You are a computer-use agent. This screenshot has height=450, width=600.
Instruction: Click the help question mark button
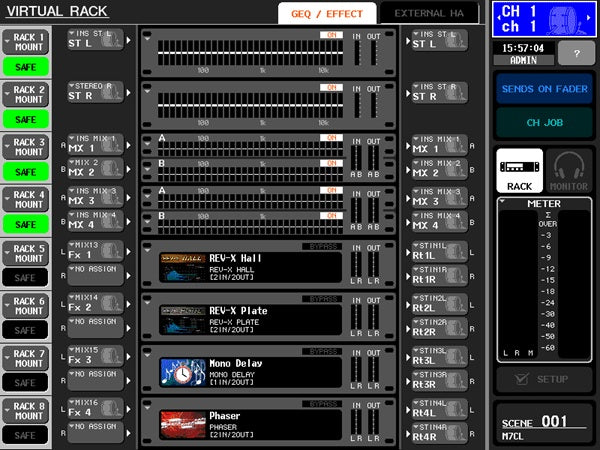(576, 54)
